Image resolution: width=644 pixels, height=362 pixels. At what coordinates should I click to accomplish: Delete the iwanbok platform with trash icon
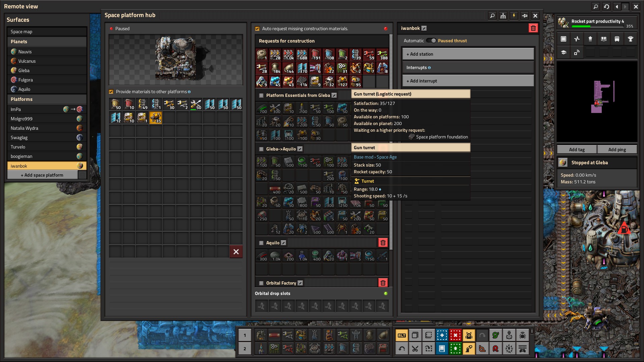click(533, 28)
